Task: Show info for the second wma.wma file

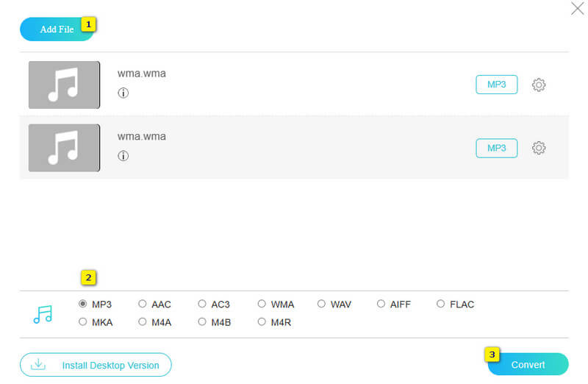Action: (x=123, y=156)
